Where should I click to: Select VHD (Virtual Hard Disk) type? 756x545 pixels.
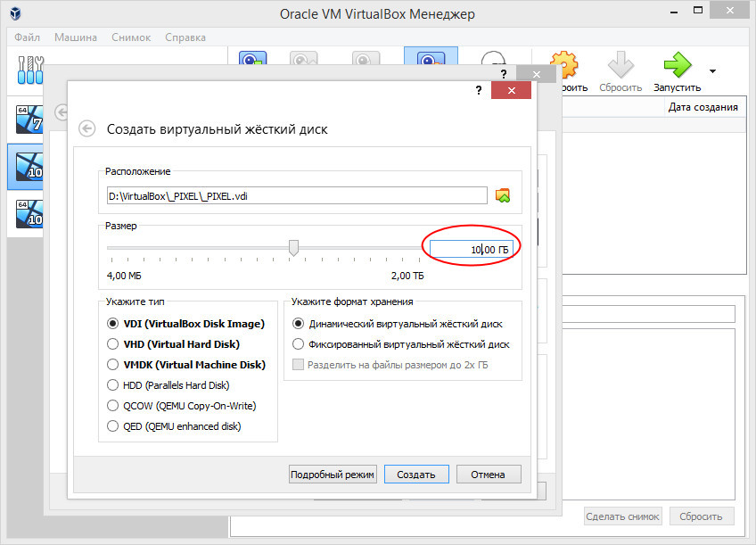(174, 344)
